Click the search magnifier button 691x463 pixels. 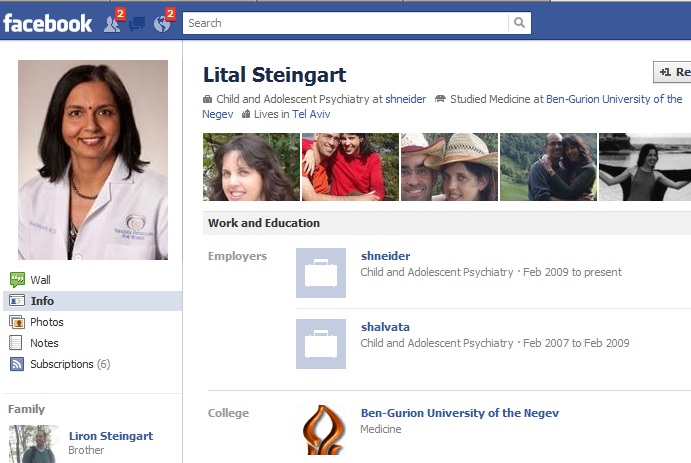click(x=520, y=23)
